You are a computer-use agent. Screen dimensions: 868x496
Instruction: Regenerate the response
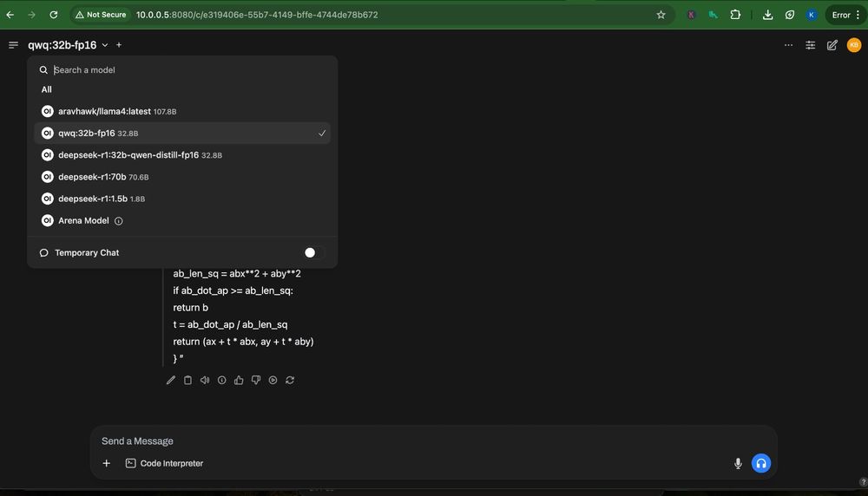pos(290,380)
